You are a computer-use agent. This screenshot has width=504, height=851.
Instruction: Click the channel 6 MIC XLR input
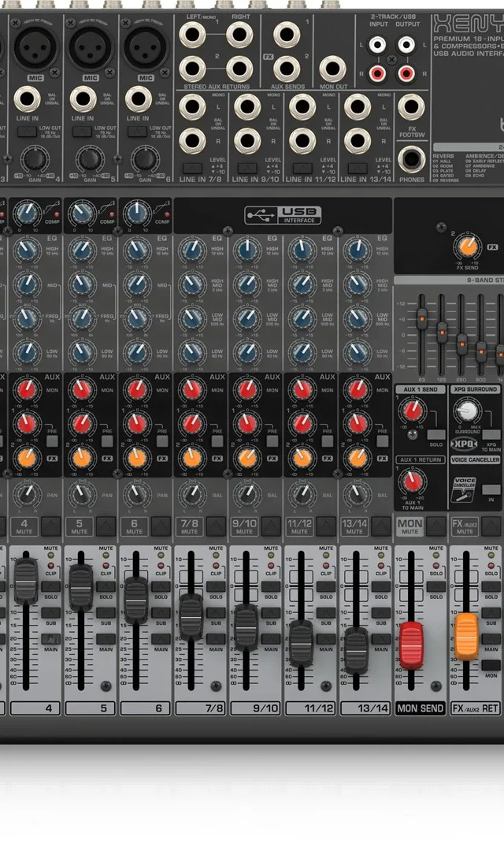[146, 48]
